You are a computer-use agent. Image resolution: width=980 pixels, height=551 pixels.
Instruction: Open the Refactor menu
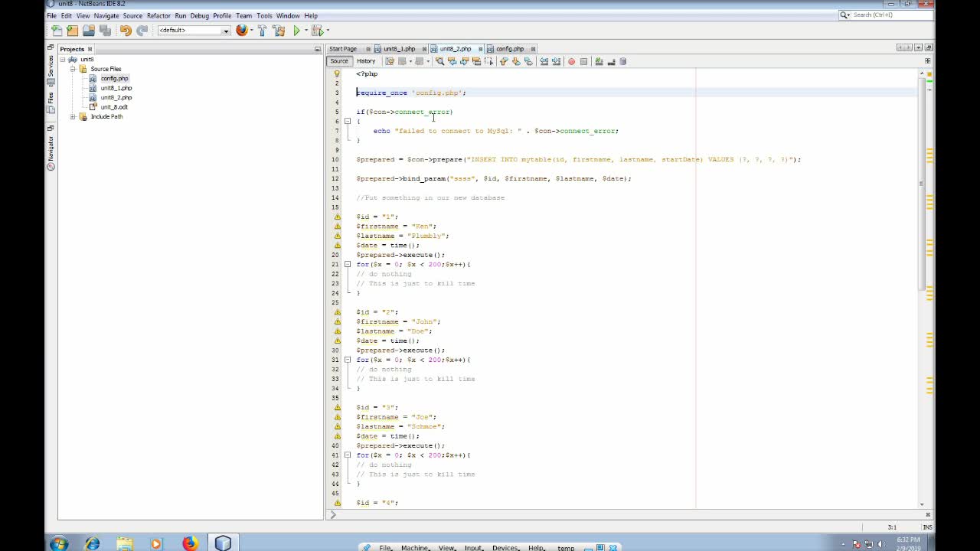point(159,15)
